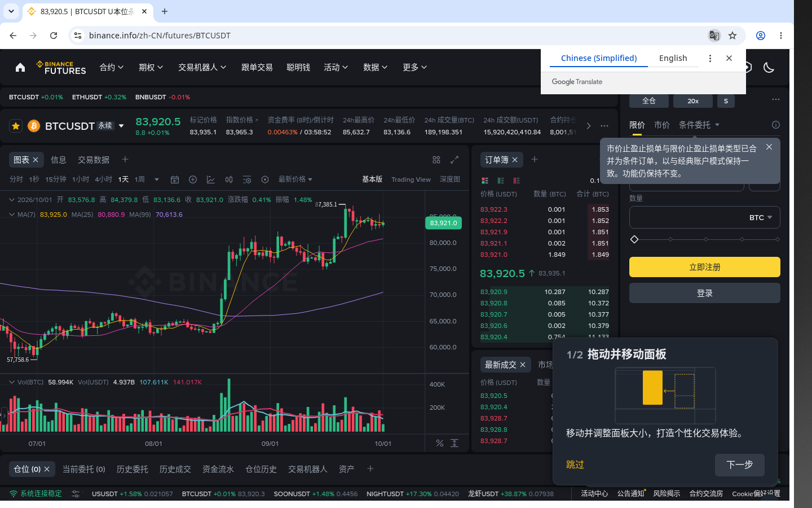
Task: Open chart display settings icon
Action: click(x=247, y=179)
